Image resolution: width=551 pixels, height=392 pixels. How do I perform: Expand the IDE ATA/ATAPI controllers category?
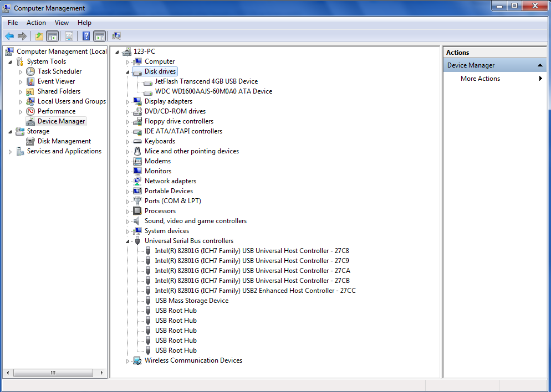coord(127,132)
